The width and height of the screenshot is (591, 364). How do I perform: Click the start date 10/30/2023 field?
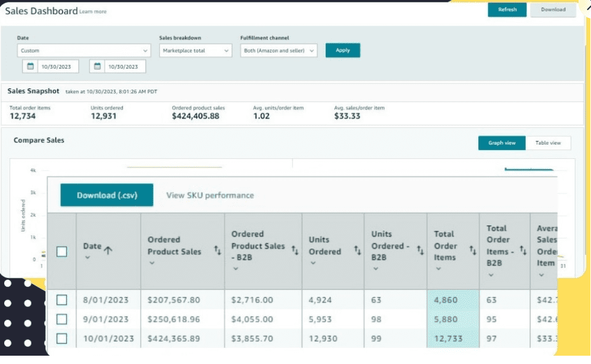[56, 66]
